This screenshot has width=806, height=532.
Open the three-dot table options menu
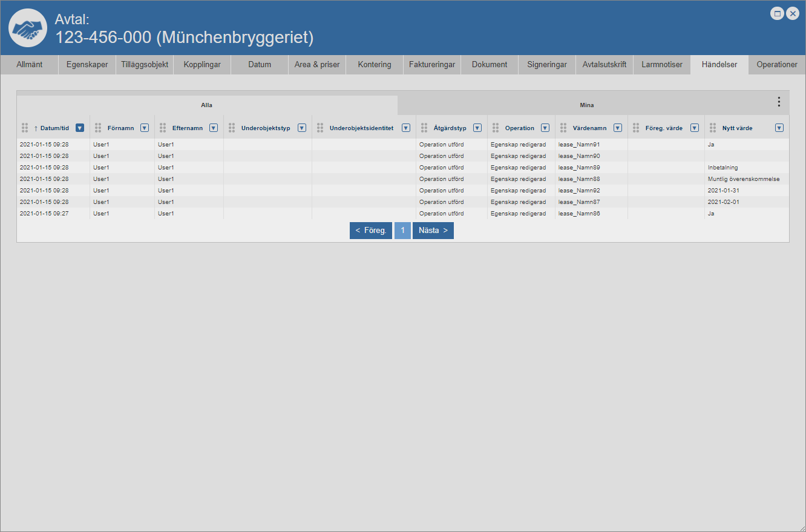[779, 102]
